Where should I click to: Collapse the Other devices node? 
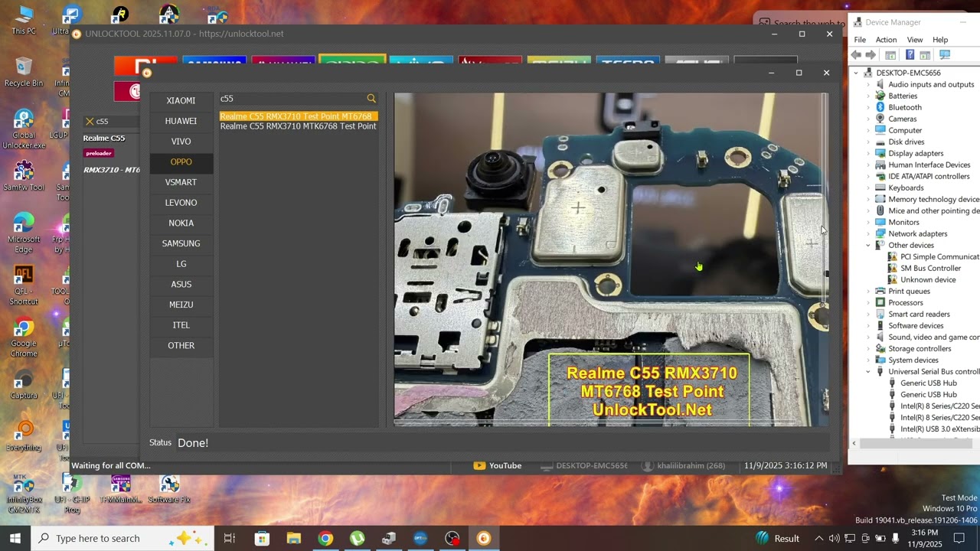coord(868,245)
